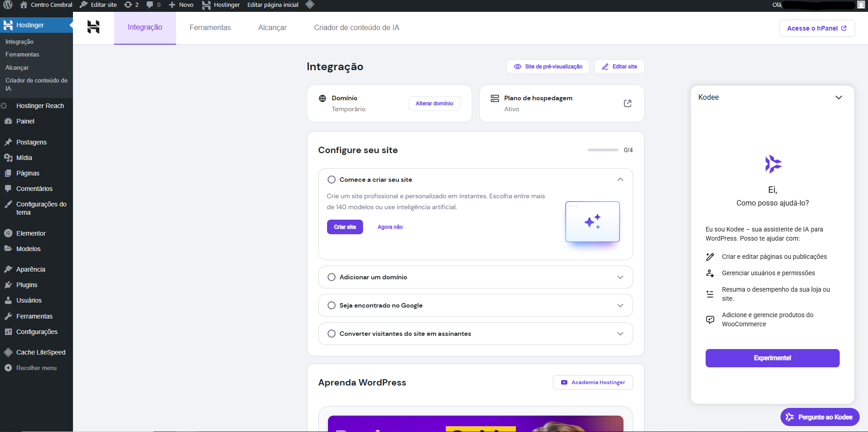Toggle 'Seja encontrado no Google' circle
This screenshot has width=868, height=432.
(x=332, y=305)
